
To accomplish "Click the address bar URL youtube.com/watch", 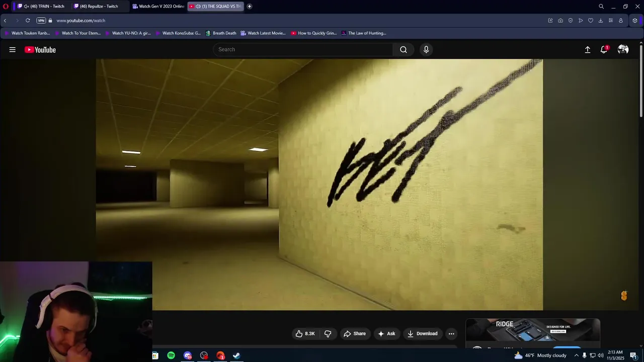I will [x=80, y=21].
